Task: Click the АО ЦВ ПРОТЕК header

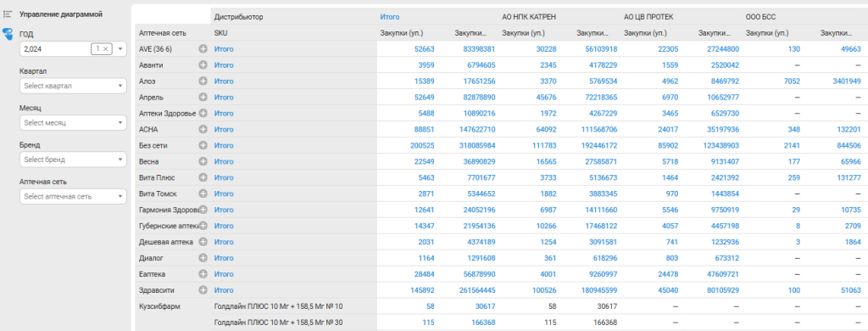Action: click(648, 17)
